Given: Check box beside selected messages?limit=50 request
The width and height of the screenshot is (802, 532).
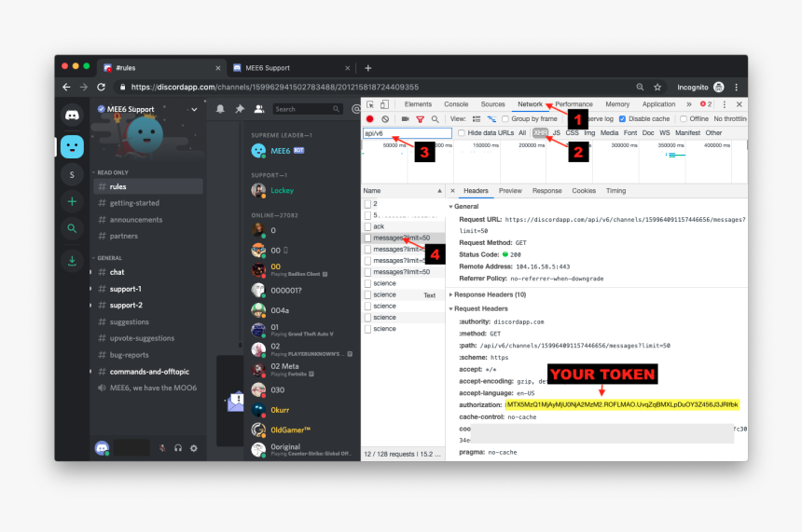Looking at the screenshot, I should (x=367, y=239).
